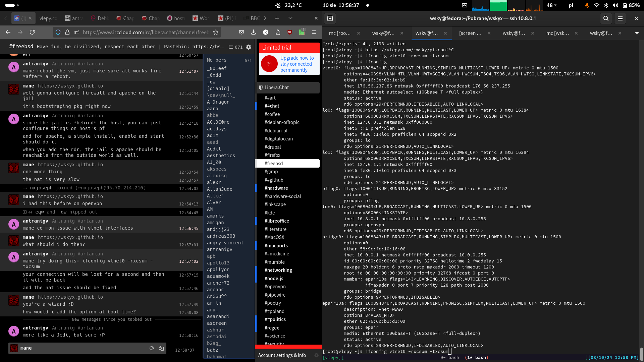Open the channel settings gear icon
Viewport: 644px width, 362px height.
tap(249, 47)
